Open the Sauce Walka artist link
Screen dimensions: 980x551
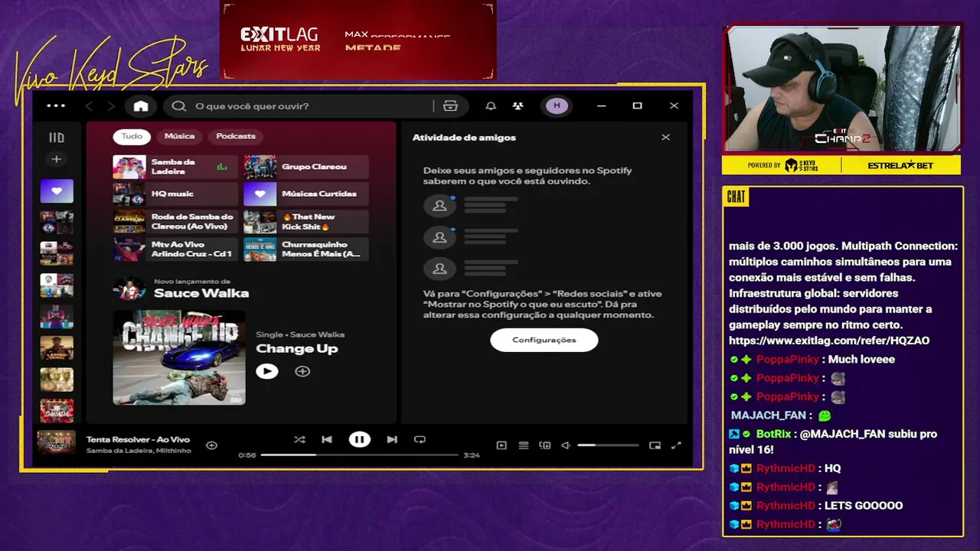tap(201, 293)
